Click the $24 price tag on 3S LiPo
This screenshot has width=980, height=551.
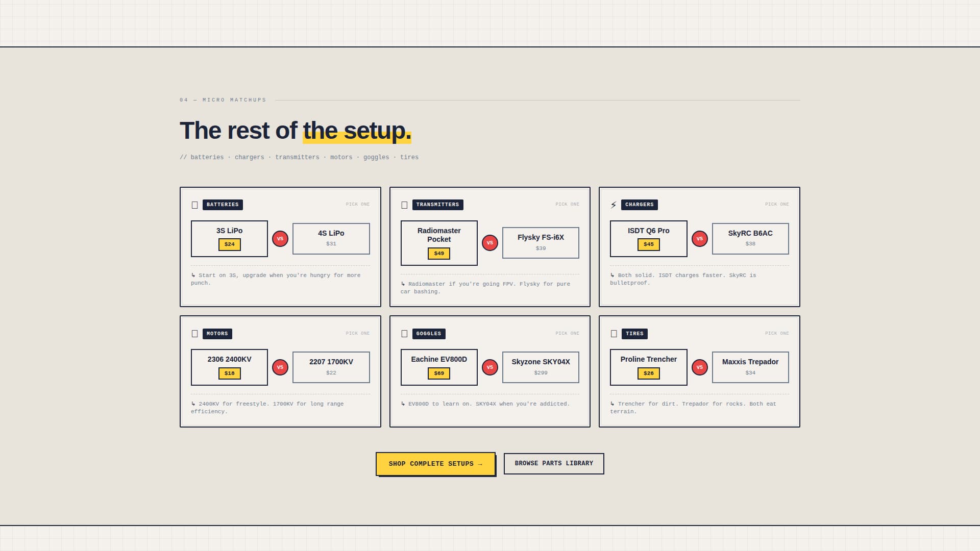point(230,244)
